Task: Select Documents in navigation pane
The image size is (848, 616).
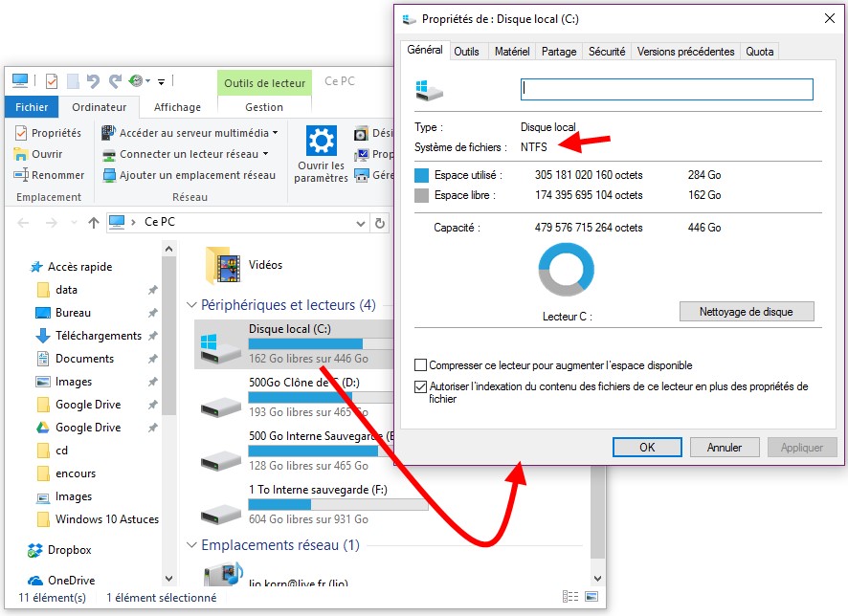Action: click(84, 359)
